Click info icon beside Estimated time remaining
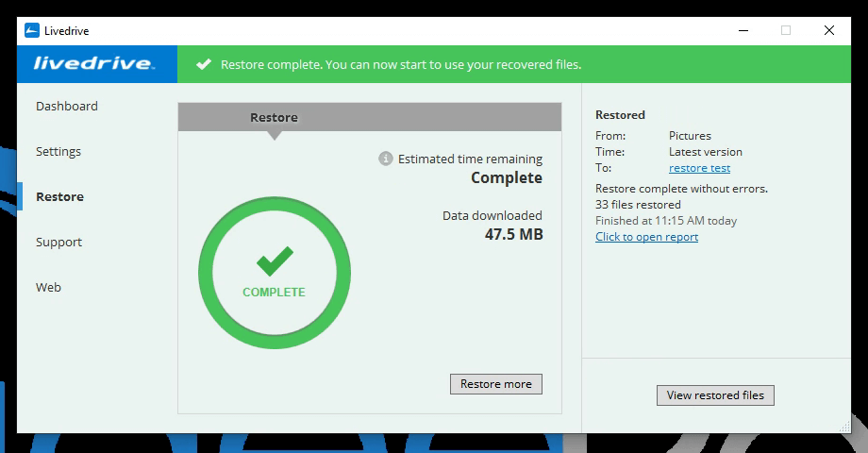The height and width of the screenshot is (453, 868). tap(385, 159)
